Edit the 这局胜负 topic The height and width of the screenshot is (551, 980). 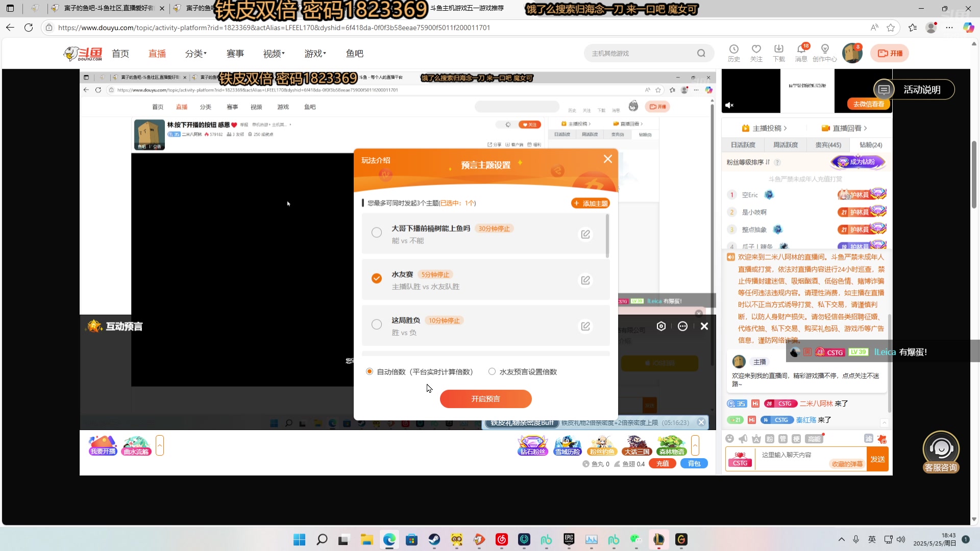[x=585, y=326]
